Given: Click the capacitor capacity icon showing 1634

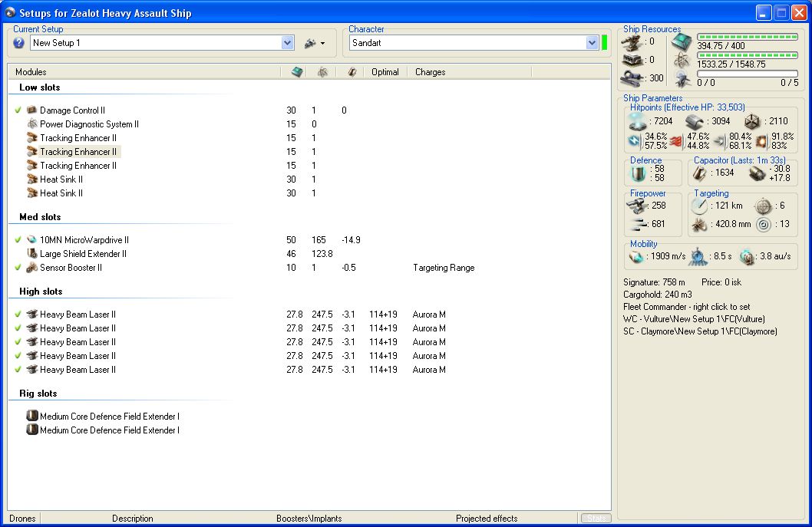Looking at the screenshot, I should pos(700,173).
